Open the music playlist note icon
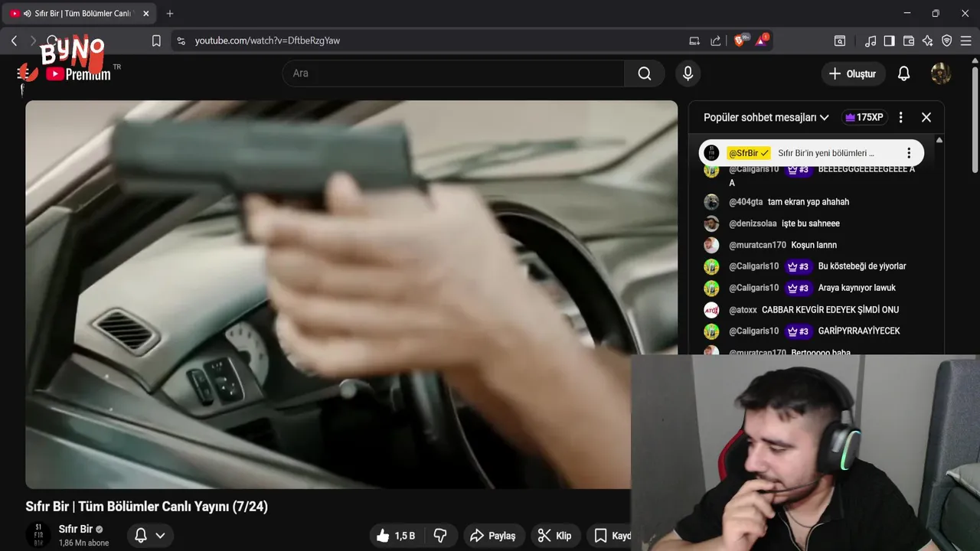980x551 pixels. point(871,41)
